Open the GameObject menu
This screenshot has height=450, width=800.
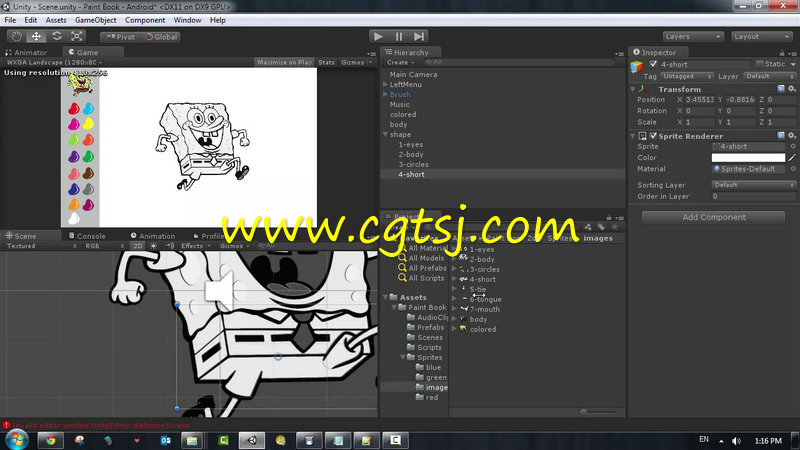pos(95,20)
